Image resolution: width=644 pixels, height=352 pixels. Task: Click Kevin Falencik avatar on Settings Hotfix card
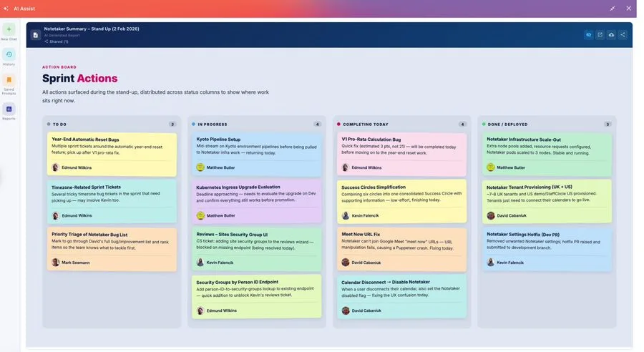[490, 262]
